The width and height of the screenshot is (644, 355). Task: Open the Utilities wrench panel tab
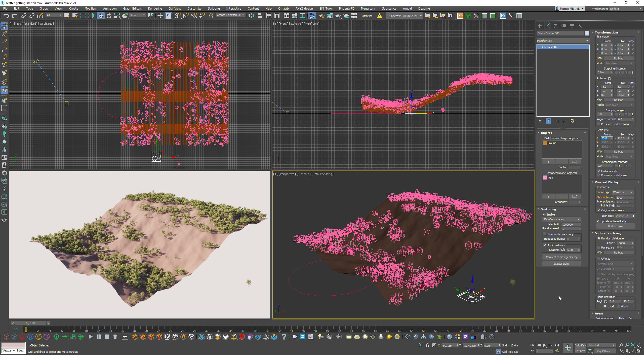point(580,26)
